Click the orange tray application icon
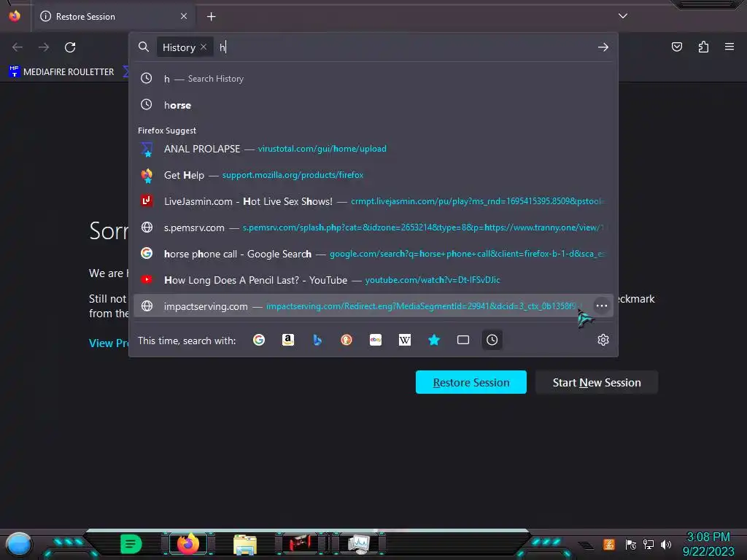This screenshot has width=747, height=560. pyautogui.click(x=609, y=544)
